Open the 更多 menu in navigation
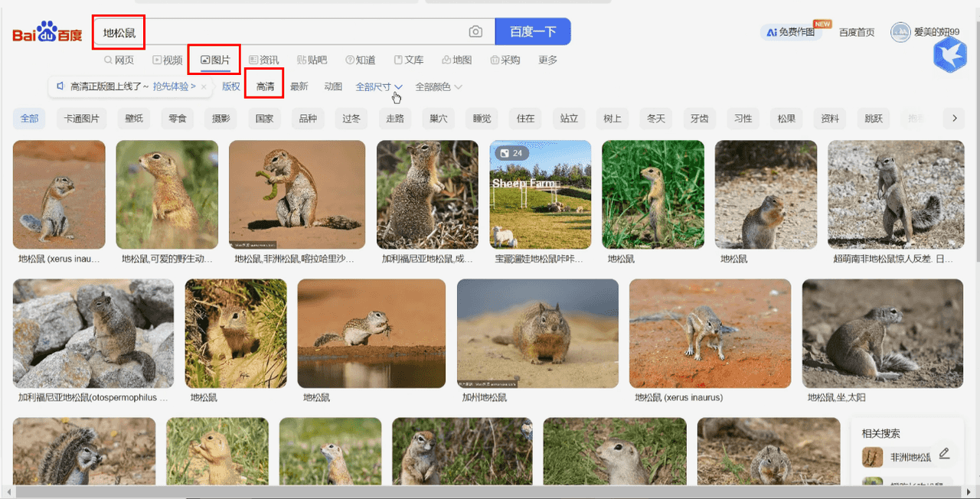 [x=548, y=60]
